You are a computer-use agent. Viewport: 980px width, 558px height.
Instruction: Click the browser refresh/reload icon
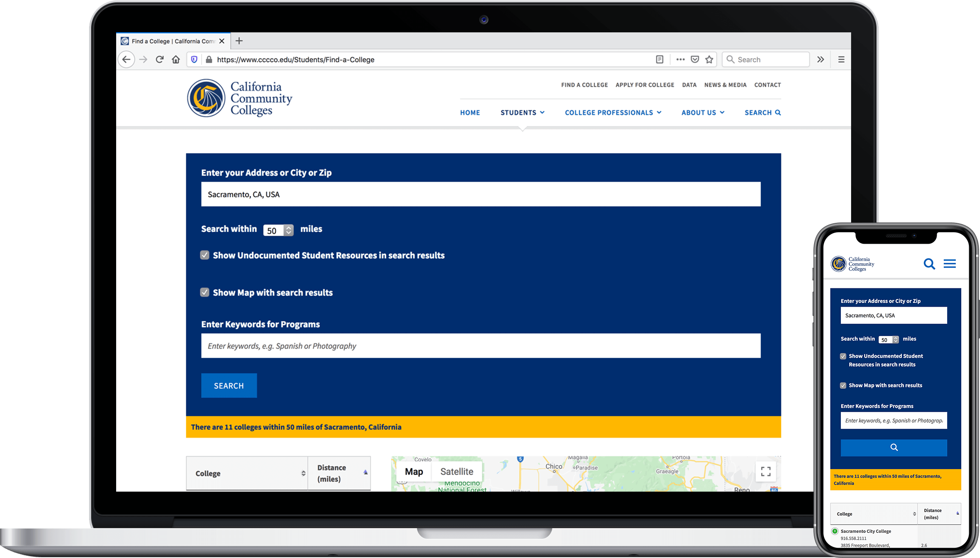[x=160, y=59]
